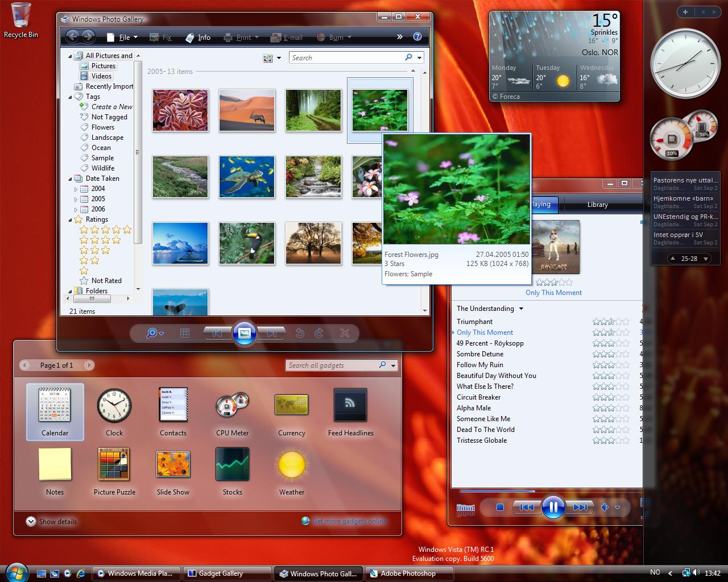Select the Flowers tag
This screenshot has width=728, height=582.
point(102,127)
